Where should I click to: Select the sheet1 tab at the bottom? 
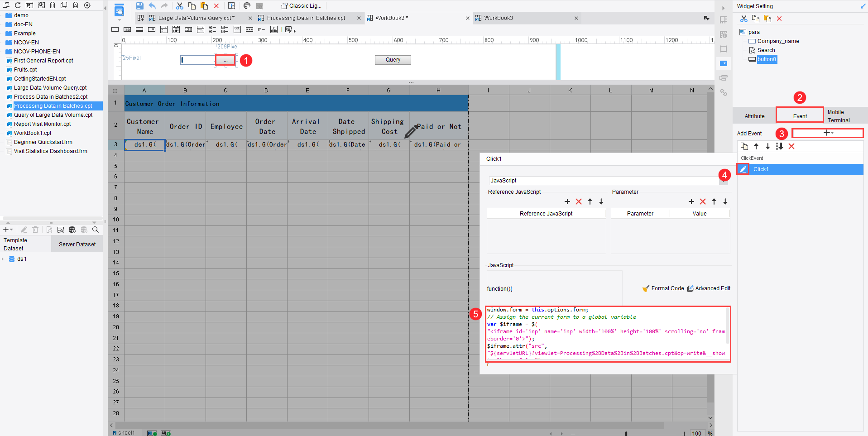[124, 433]
